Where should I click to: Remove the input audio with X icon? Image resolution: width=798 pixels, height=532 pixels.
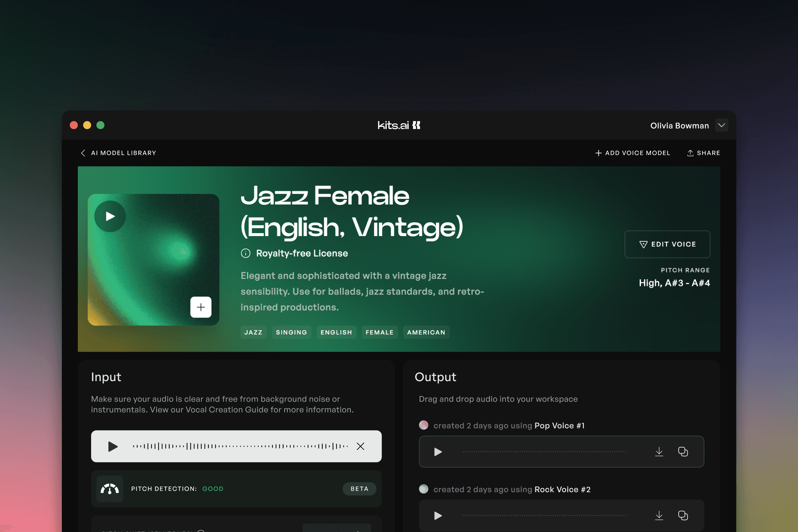(x=360, y=446)
